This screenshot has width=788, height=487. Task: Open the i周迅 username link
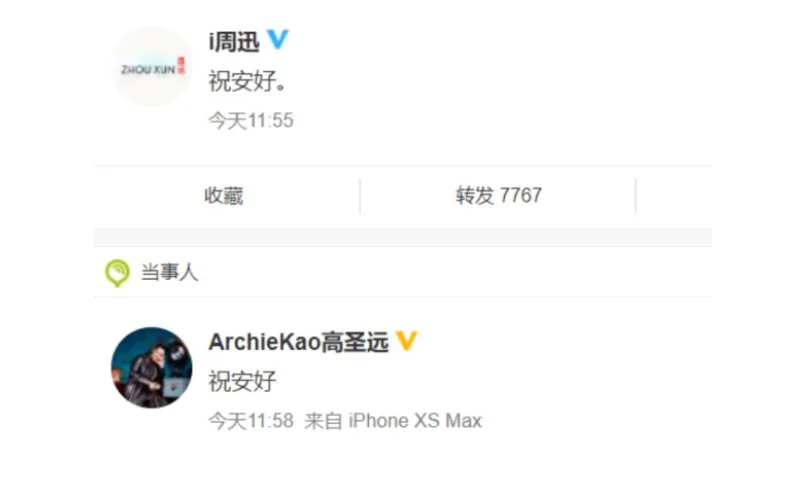pos(234,41)
